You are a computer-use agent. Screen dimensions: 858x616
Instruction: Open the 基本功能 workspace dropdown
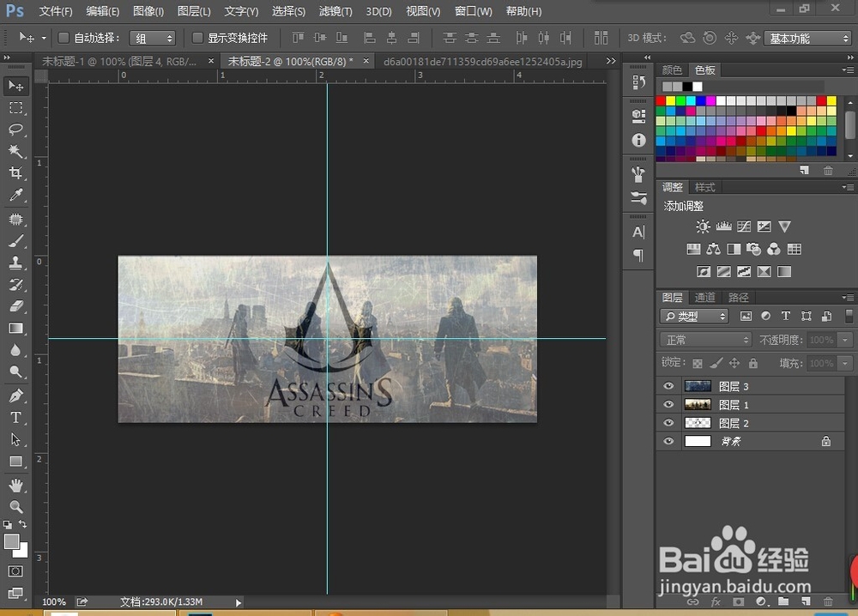click(807, 39)
